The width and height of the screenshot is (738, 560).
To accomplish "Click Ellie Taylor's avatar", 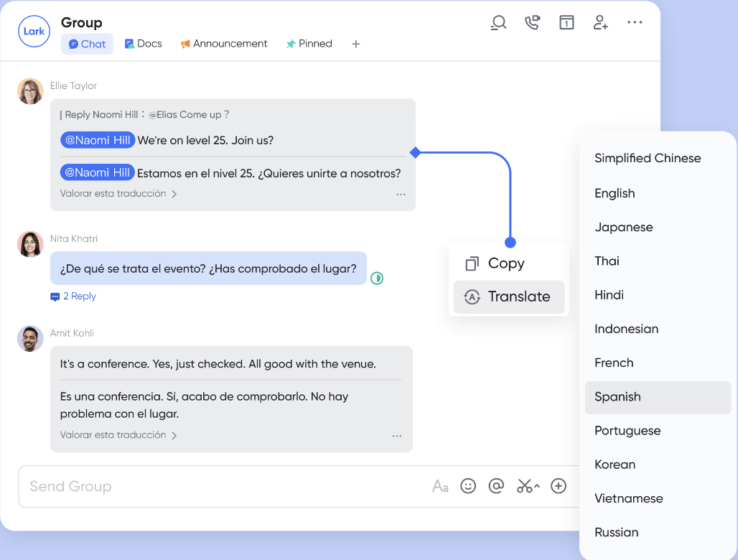I will point(31,91).
